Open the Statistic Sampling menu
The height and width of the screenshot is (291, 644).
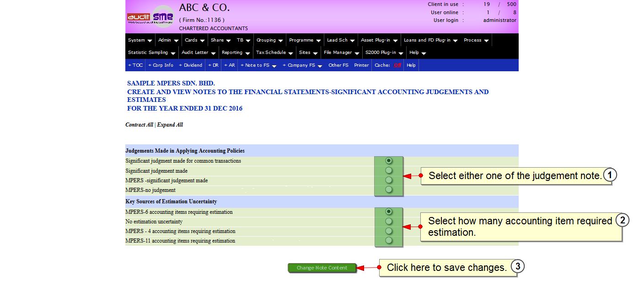(151, 53)
